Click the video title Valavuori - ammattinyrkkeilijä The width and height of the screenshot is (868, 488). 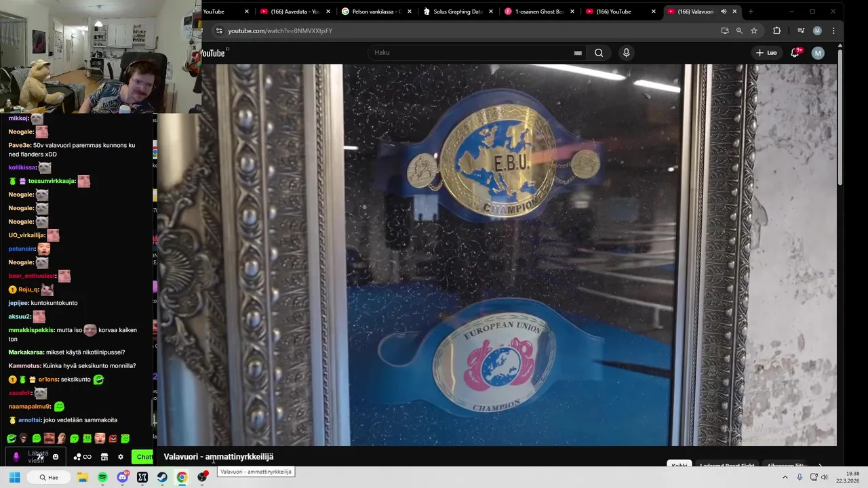(218, 457)
